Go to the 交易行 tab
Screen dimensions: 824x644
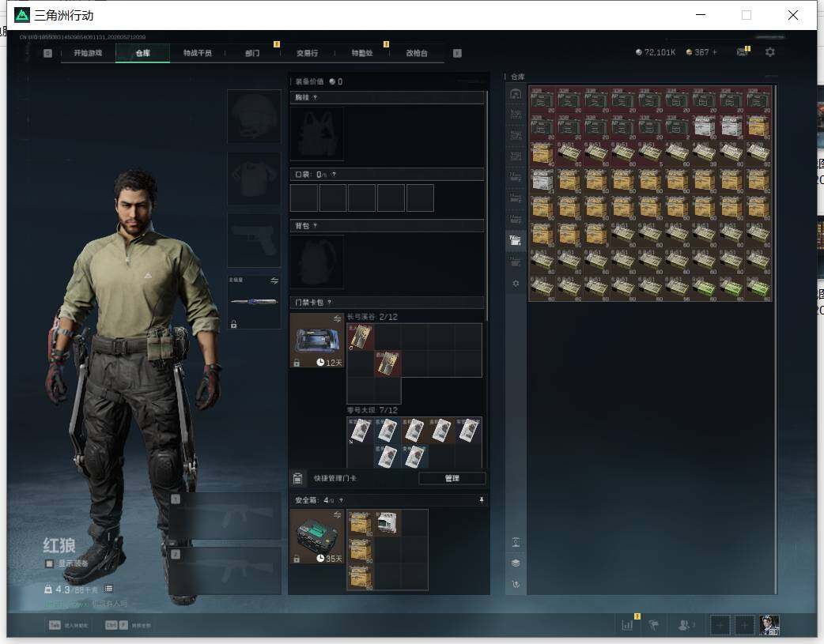click(x=307, y=53)
